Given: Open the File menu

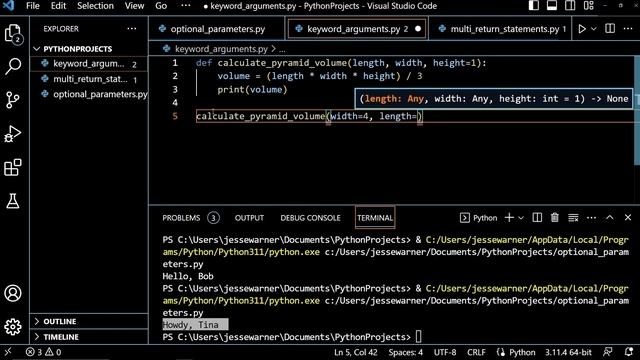Looking at the screenshot, I should tap(33, 6).
